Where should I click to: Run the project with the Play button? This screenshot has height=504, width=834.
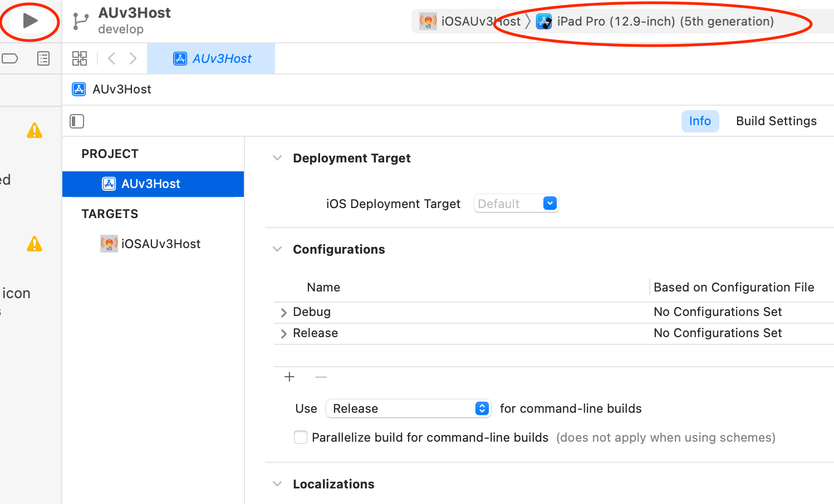[x=30, y=21]
